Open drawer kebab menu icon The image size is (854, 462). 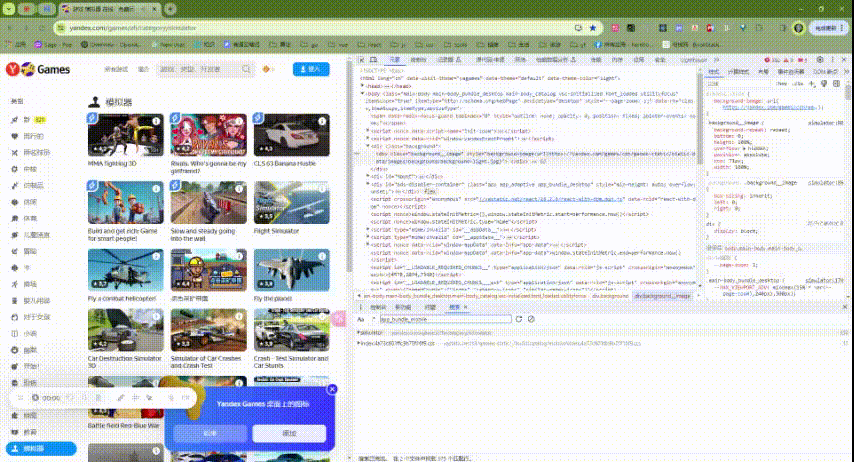pyautogui.click(x=361, y=307)
